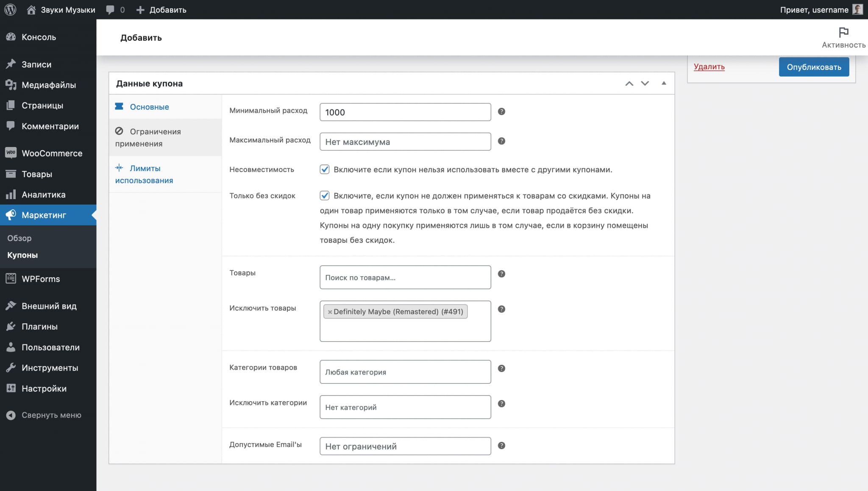The image size is (868, 491).
Task: Click the Пользователи person icon
Action: point(11,347)
